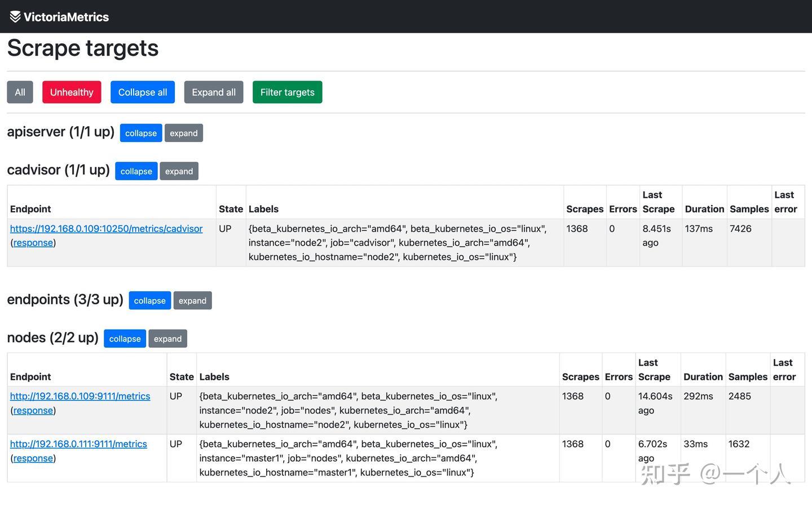Show all scrape targets
The height and width of the screenshot is (506, 812).
coord(20,92)
